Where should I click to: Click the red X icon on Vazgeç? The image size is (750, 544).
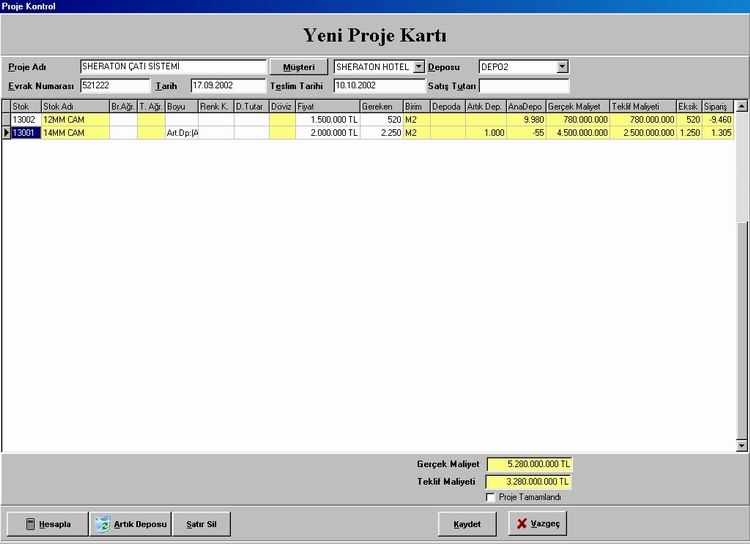pyautogui.click(x=521, y=524)
